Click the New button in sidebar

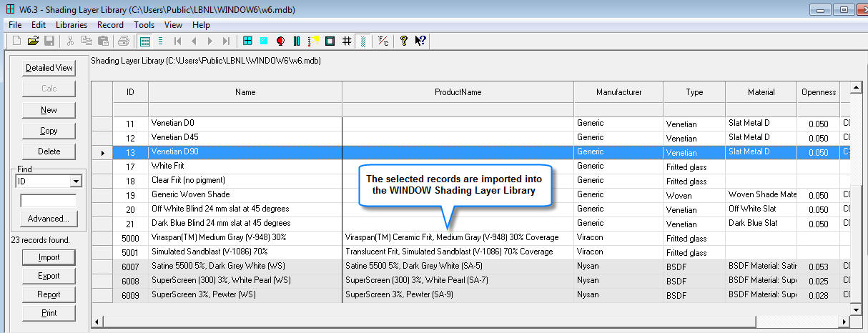[x=49, y=110]
